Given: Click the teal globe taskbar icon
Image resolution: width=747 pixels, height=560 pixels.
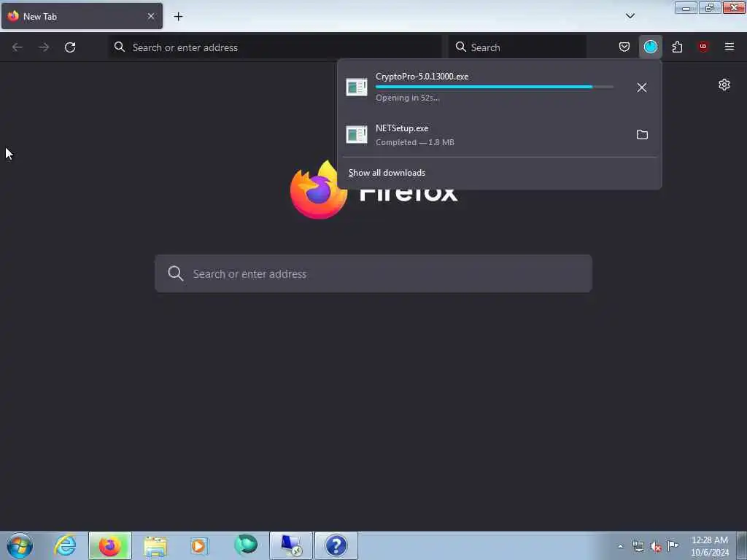Looking at the screenshot, I should (246, 545).
